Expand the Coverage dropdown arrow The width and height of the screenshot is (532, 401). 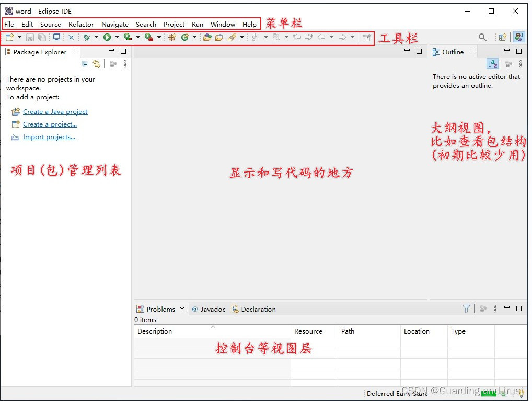tap(138, 37)
